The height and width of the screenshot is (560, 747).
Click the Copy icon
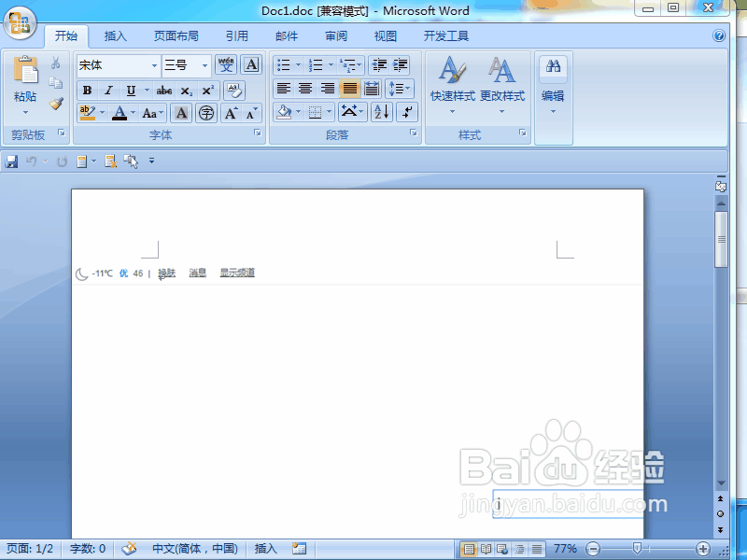[55, 83]
